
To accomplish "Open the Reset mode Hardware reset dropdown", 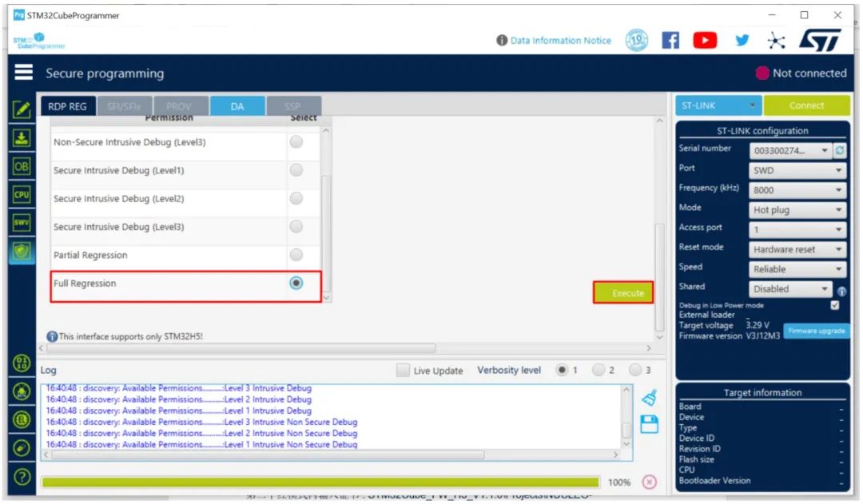I will [797, 250].
